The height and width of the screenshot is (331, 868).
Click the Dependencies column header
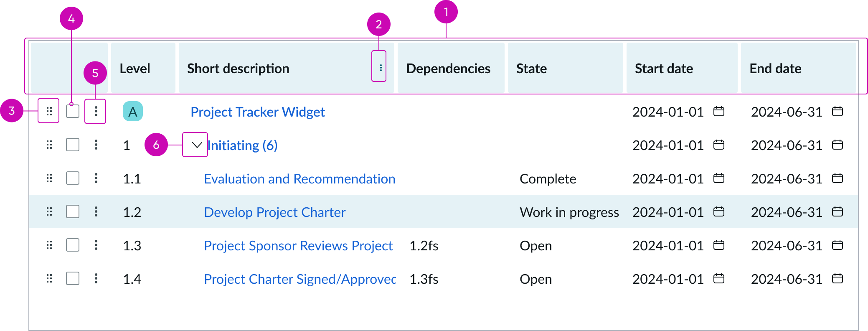click(448, 68)
